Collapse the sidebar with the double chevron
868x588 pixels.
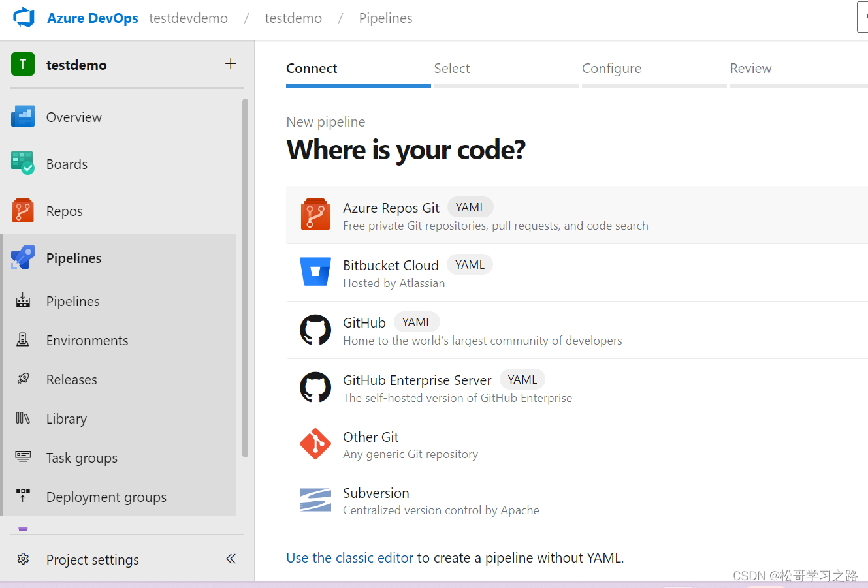[231, 559]
